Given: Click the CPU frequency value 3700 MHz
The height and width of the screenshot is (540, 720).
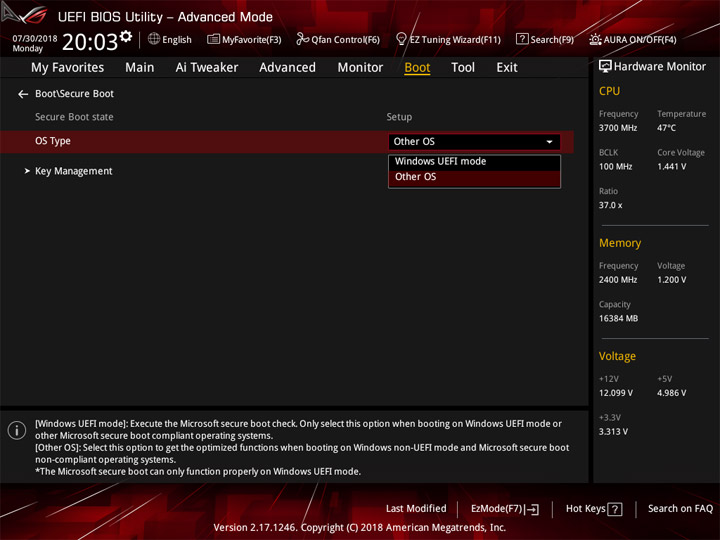Looking at the screenshot, I should point(618,128).
